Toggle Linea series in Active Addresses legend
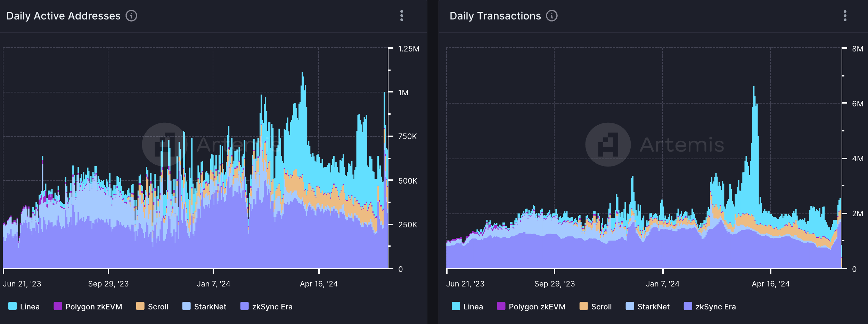The width and height of the screenshot is (868, 324). pos(24,306)
